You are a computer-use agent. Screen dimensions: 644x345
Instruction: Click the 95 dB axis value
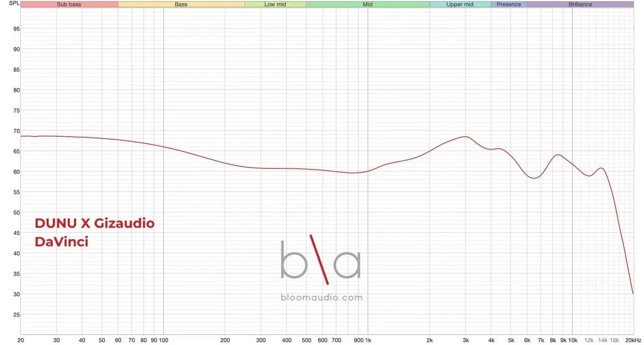point(16,29)
